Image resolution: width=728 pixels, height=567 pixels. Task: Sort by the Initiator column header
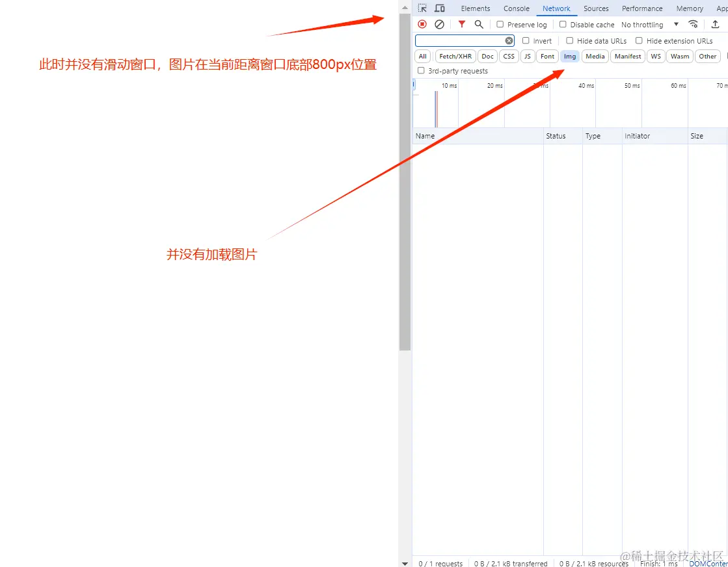[654, 136]
